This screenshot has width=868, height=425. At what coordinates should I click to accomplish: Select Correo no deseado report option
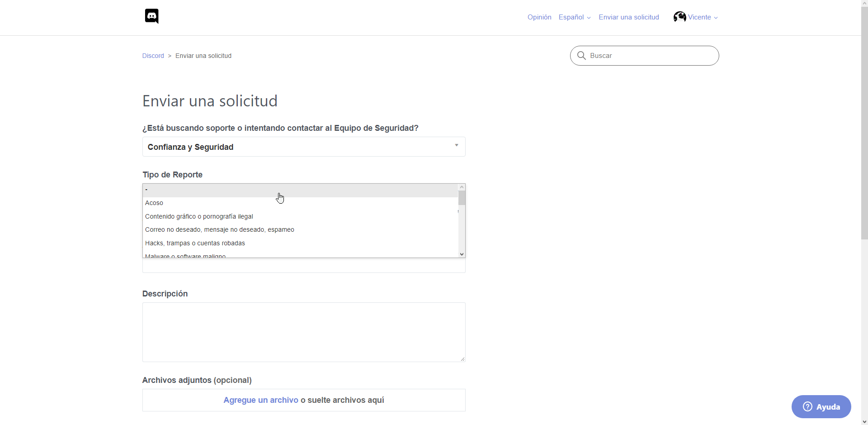[x=220, y=229]
